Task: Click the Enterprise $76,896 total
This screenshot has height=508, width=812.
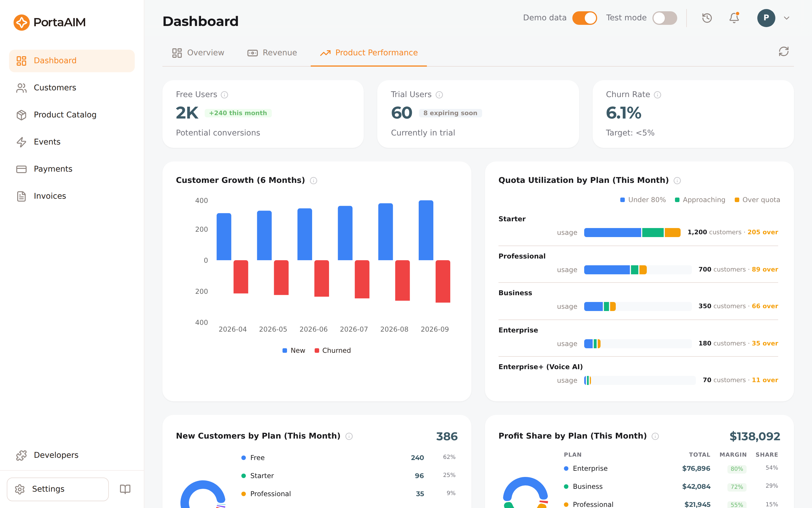Action: click(696, 468)
